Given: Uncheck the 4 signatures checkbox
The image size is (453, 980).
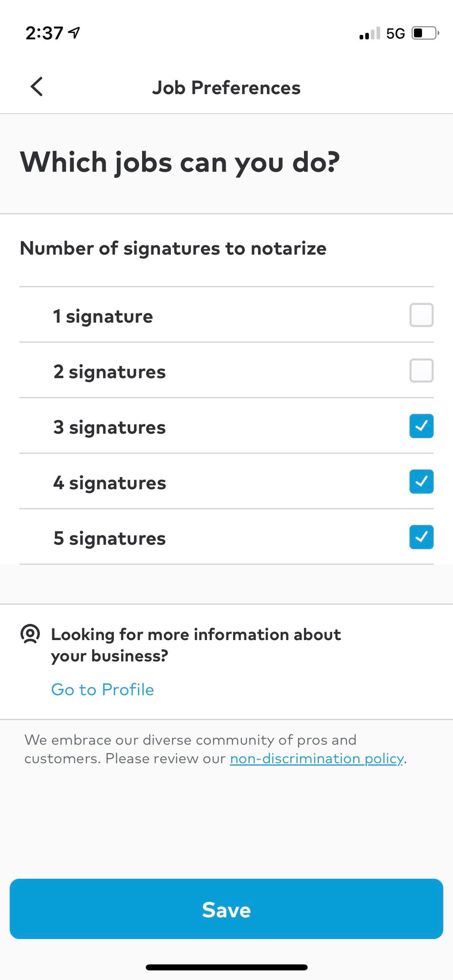Looking at the screenshot, I should [x=421, y=481].
